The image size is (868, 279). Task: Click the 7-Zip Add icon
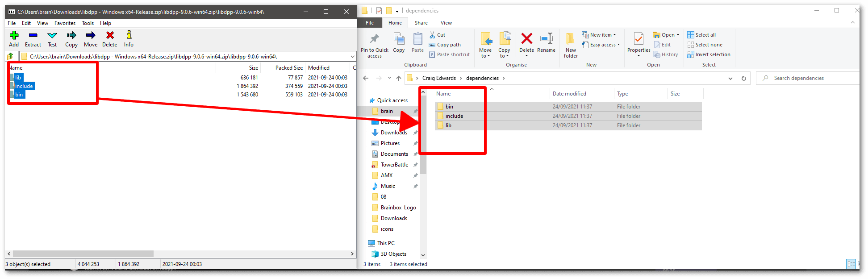click(14, 36)
